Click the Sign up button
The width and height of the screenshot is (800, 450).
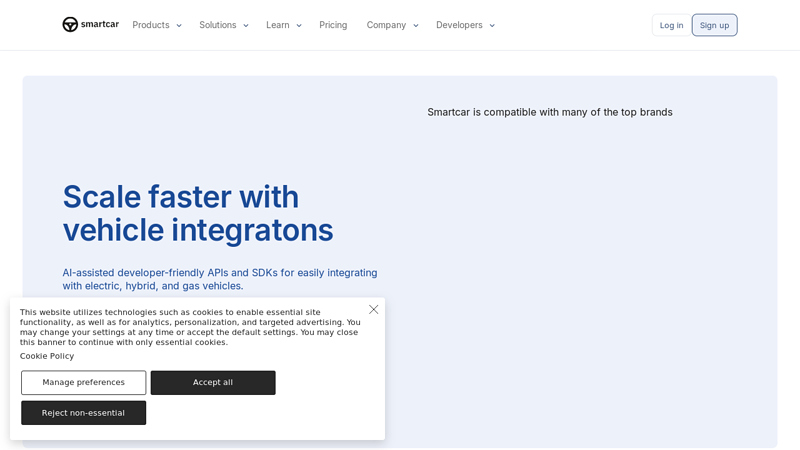click(x=714, y=25)
